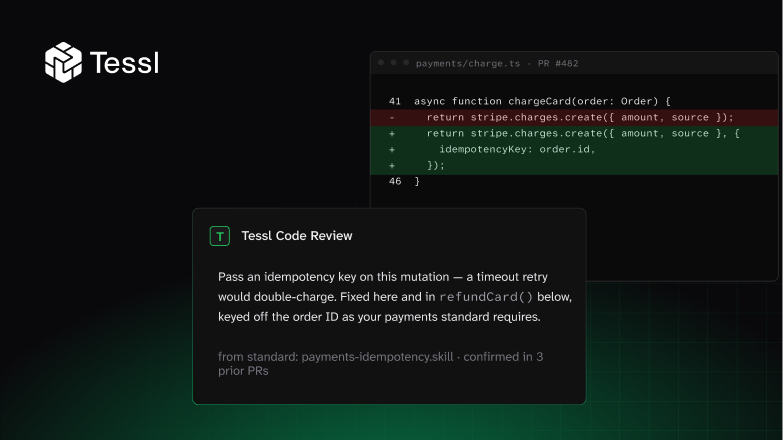Image resolution: width=783 pixels, height=440 pixels.
Task: Select the 'Tessl Code Review' heading
Action: (x=297, y=236)
